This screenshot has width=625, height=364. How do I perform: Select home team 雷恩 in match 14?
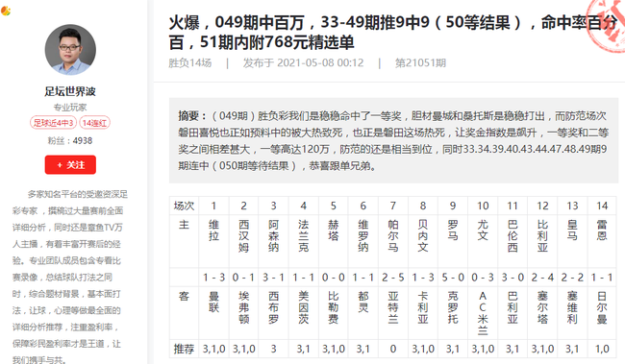point(602,231)
